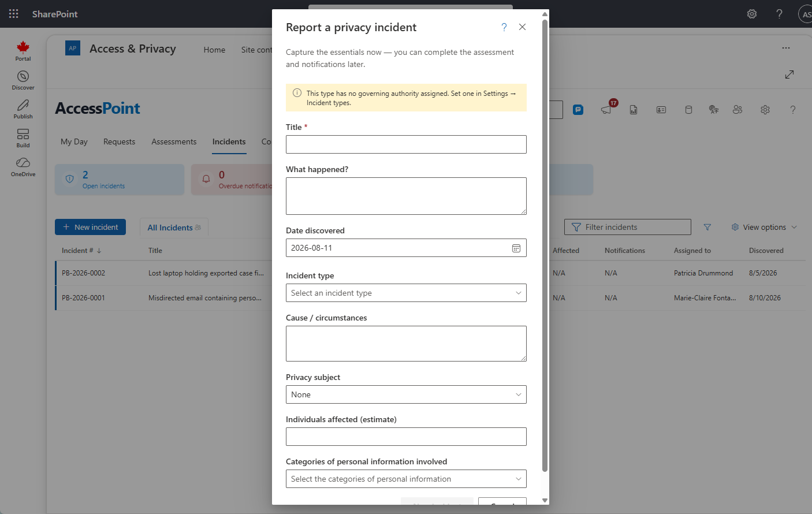
Task: Open the contact card icon in AccessPoint toolbar
Action: pos(661,110)
